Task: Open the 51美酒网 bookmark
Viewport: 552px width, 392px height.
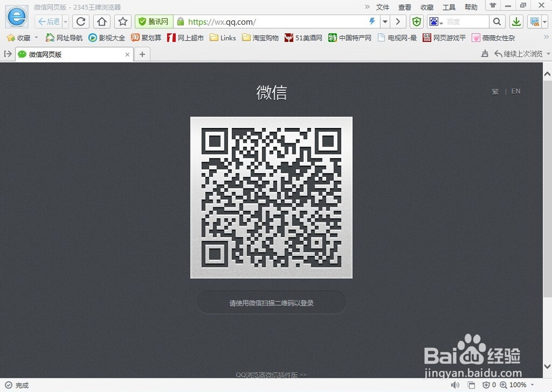Action: pyautogui.click(x=304, y=37)
